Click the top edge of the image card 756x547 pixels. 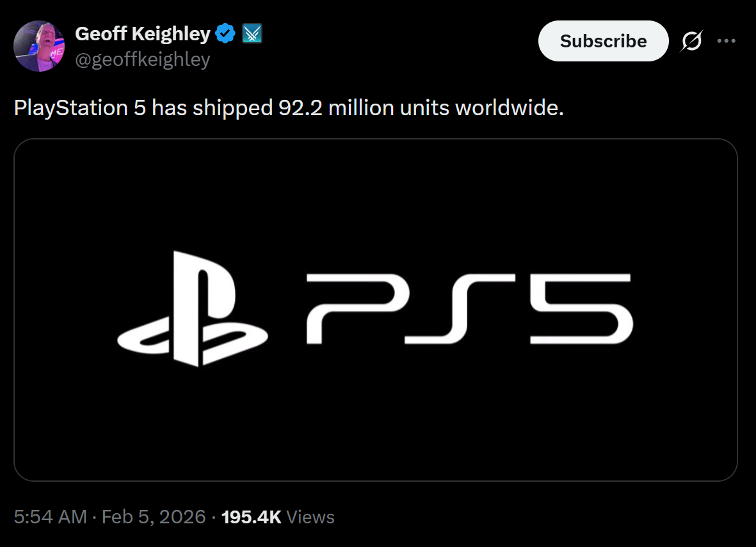coord(376,139)
